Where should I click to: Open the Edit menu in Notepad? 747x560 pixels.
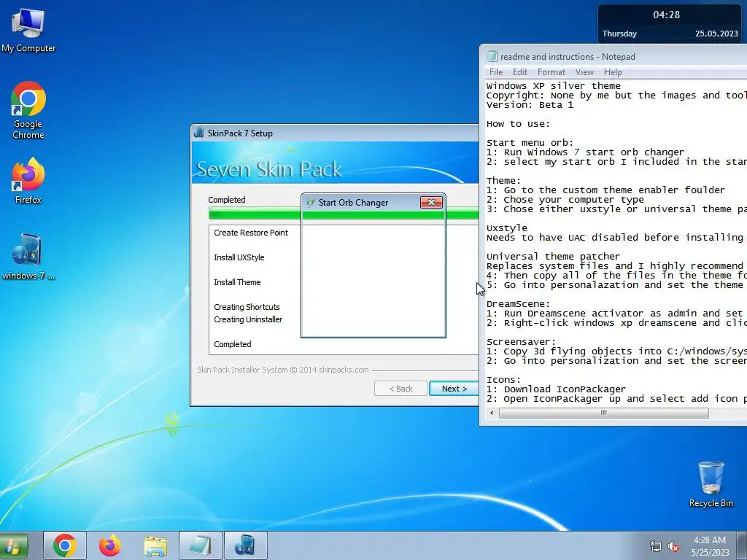(x=519, y=72)
